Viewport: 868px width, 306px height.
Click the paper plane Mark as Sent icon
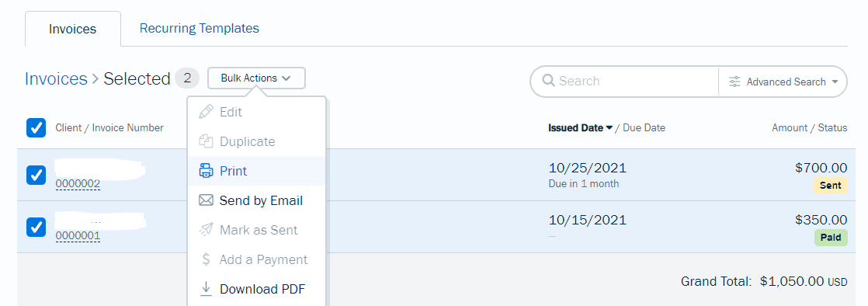tap(206, 230)
